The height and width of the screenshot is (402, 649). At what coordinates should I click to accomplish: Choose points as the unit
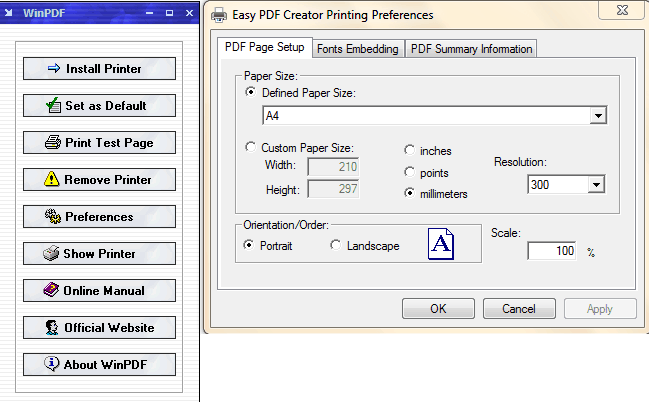click(409, 171)
